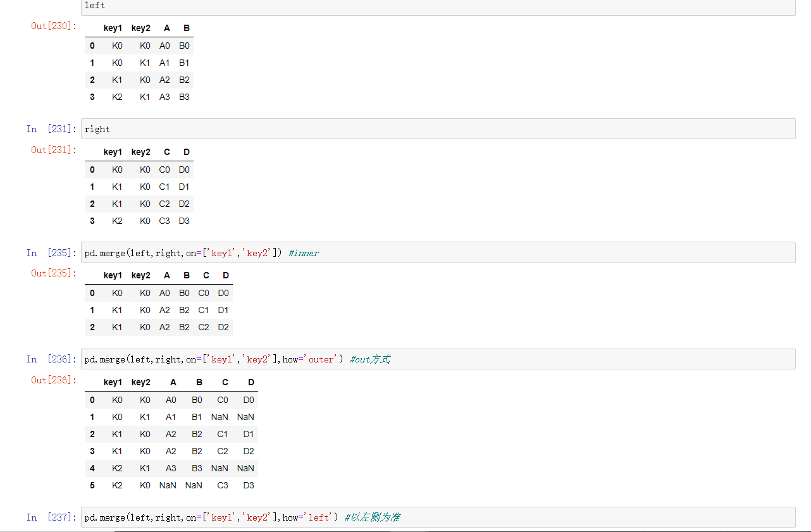Screen dimensions: 811x532
Task: Select cell D3 in the Out[231] table
Action: [184, 221]
